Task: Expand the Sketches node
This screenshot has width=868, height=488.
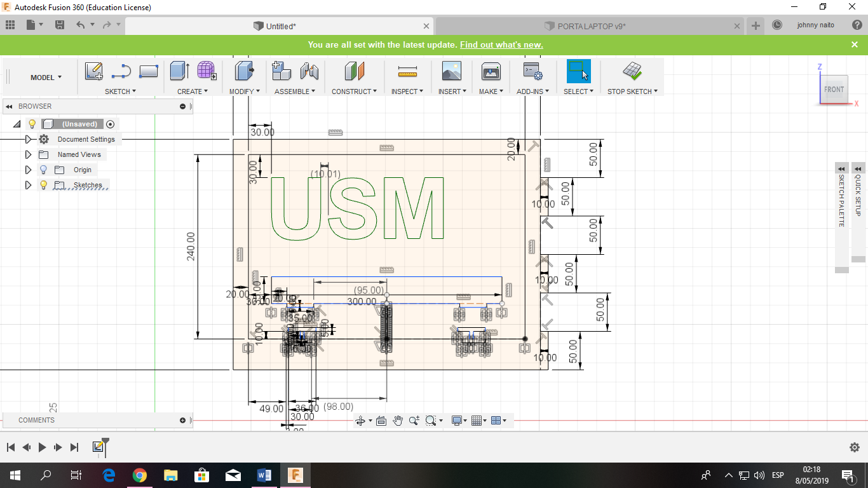Action: [x=28, y=185]
